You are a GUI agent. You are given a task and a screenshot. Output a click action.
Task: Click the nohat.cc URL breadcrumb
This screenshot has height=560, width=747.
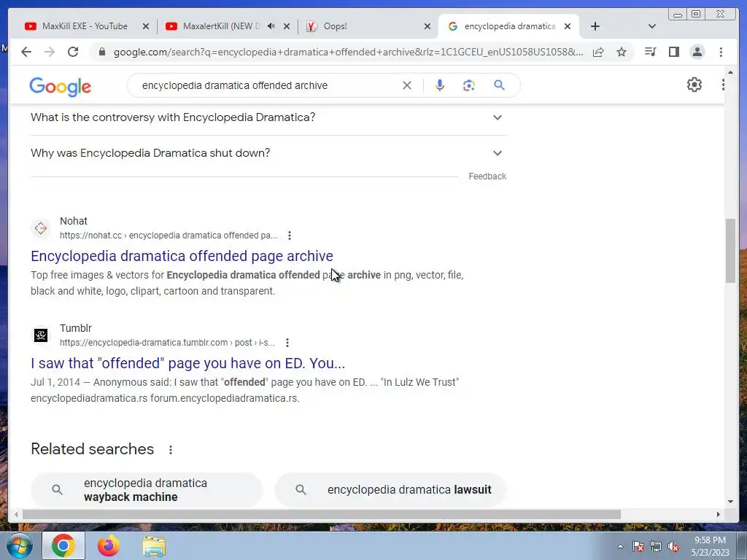169,236
